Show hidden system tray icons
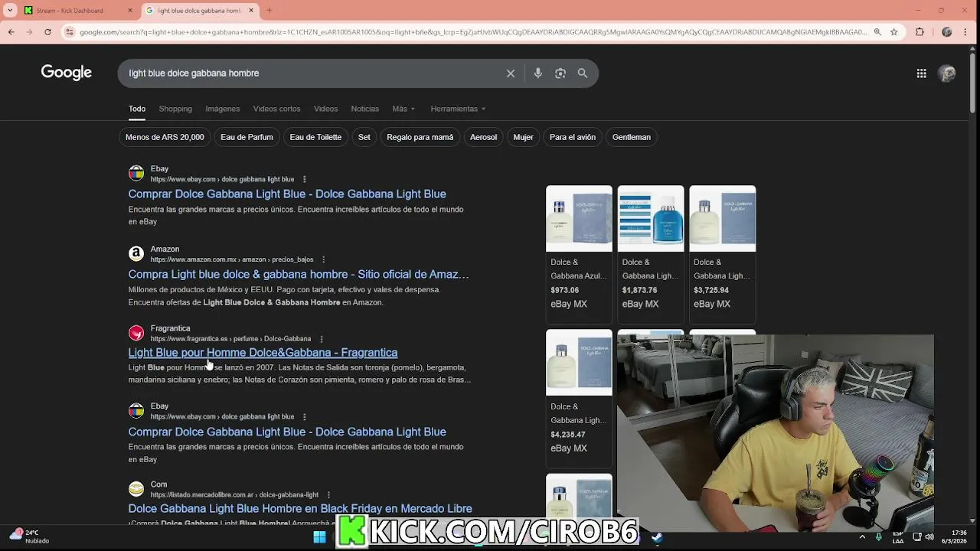 coord(862,537)
